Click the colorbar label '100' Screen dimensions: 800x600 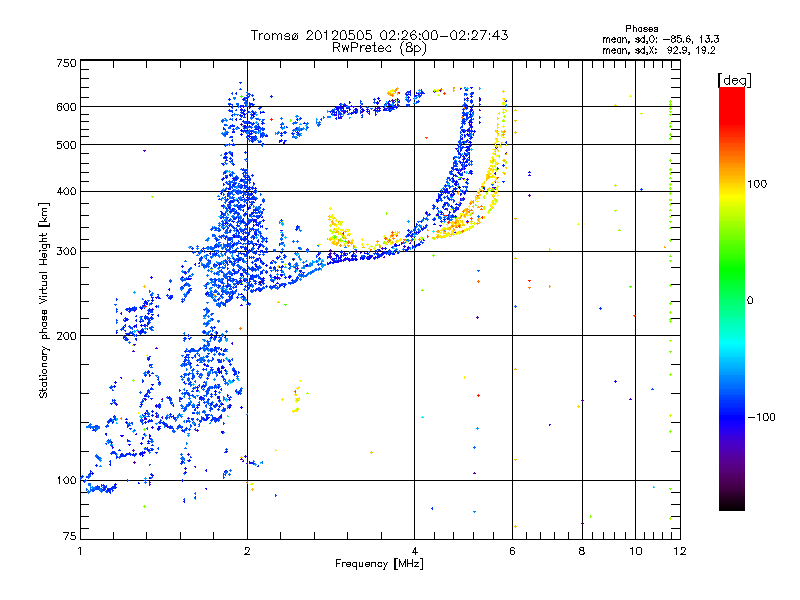[x=757, y=184]
